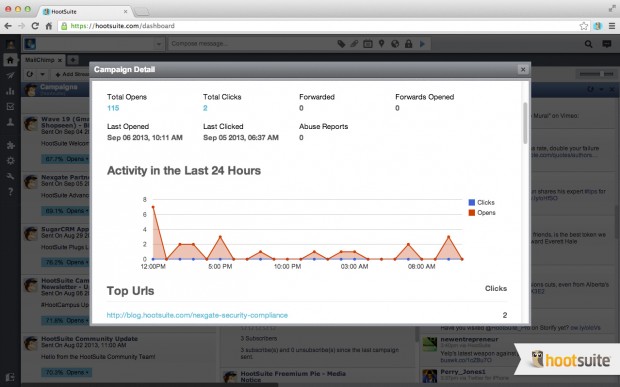620x387 pixels.
Task: Expand the 76.2% Opens dropdown
Action: point(66,262)
